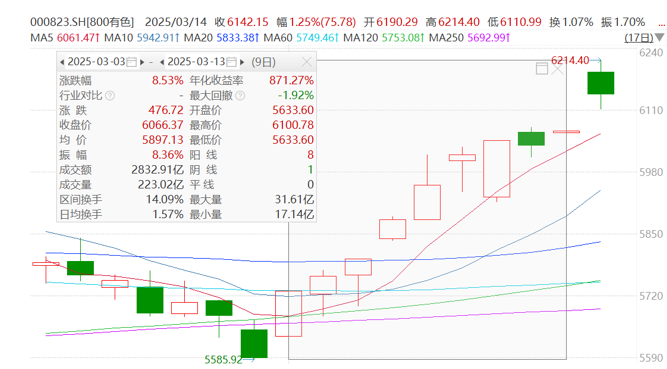Click the 5585.92 low-price marker on the chart
This screenshot has width=667, height=369.
[223, 360]
